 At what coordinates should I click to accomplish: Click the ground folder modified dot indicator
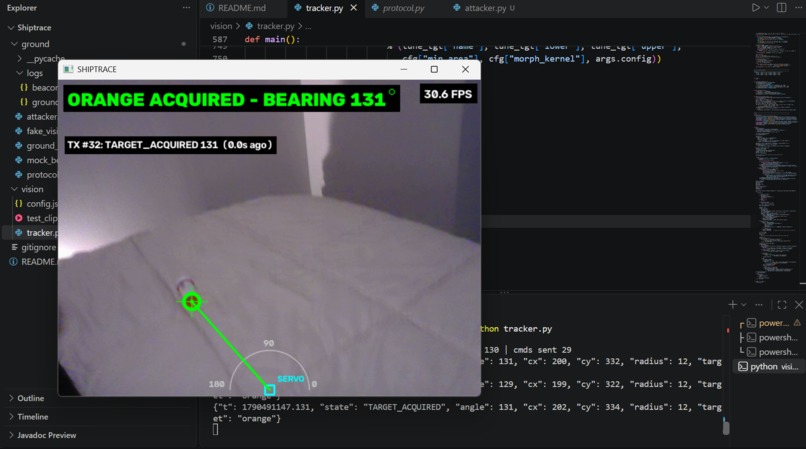tap(184, 44)
